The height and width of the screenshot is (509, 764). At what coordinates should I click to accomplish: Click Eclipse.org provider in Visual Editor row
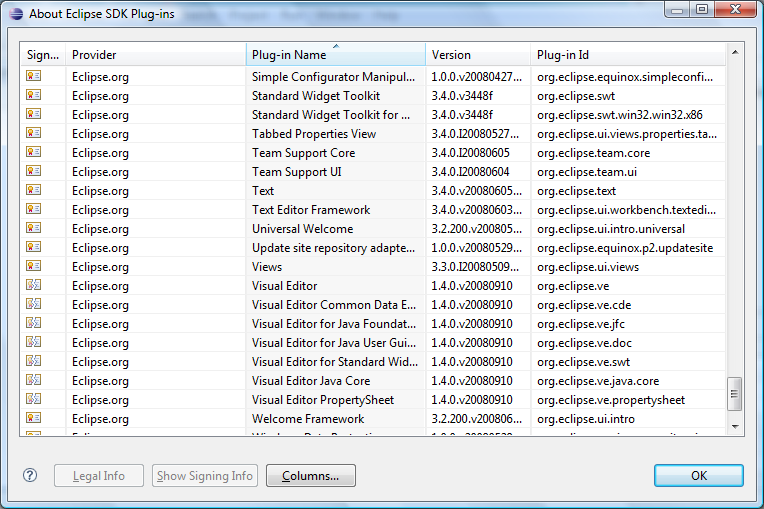pos(100,286)
